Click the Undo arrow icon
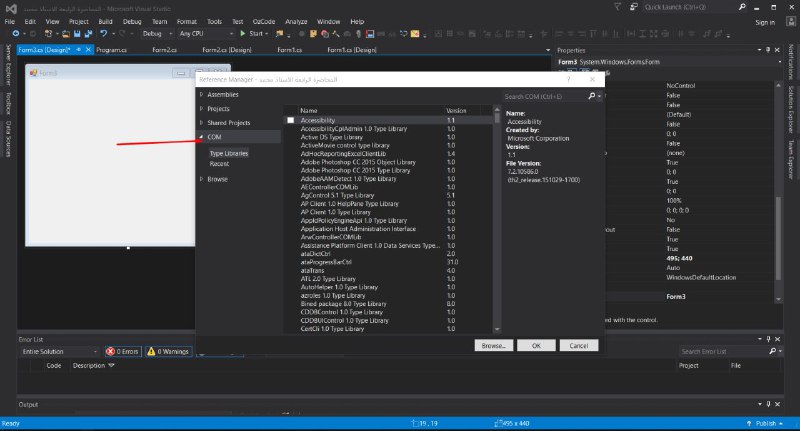Image resolution: width=800 pixels, height=431 pixels. (103, 34)
